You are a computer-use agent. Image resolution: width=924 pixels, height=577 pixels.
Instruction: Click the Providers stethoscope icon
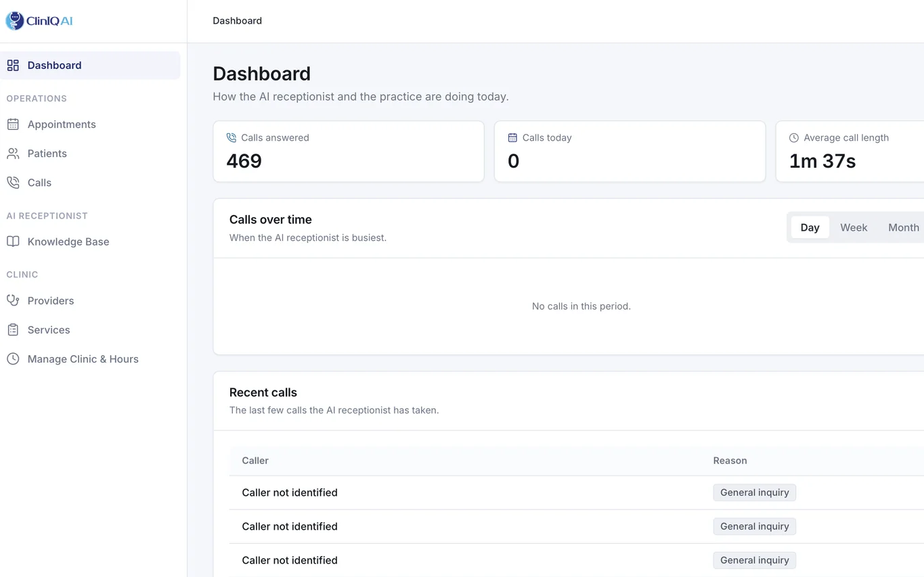tap(13, 300)
